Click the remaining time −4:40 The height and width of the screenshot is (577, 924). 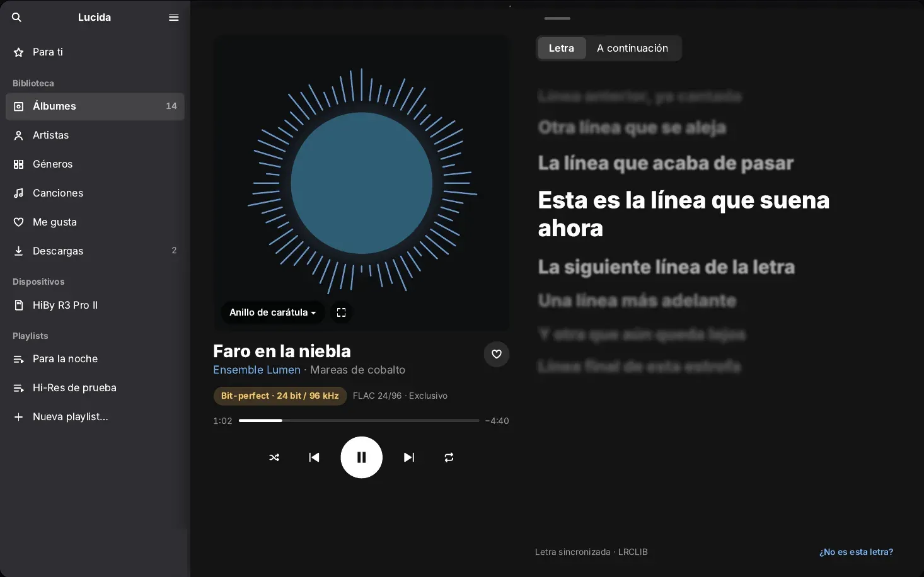[x=497, y=421]
